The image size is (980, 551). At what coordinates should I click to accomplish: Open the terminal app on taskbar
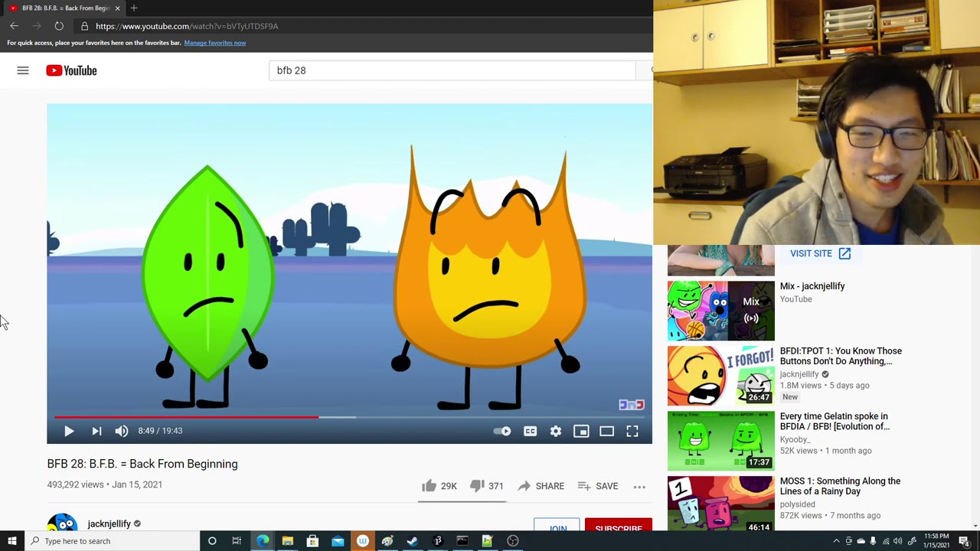pyautogui.click(x=462, y=541)
